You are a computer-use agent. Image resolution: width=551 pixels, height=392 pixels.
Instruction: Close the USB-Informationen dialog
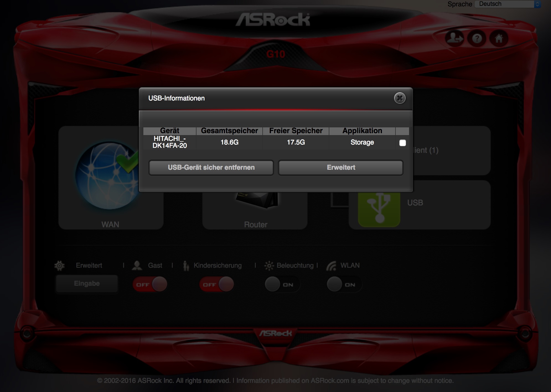coord(400,98)
